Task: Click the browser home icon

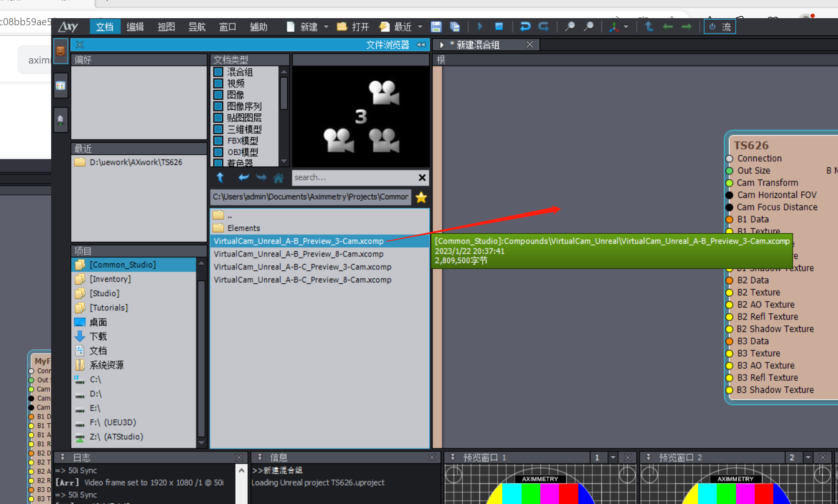Action: (278, 178)
